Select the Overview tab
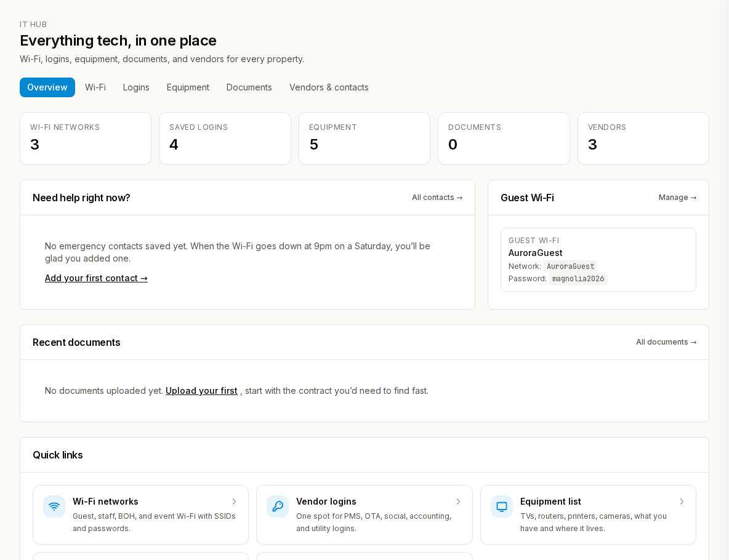The image size is (729, 560). point(47,87)
